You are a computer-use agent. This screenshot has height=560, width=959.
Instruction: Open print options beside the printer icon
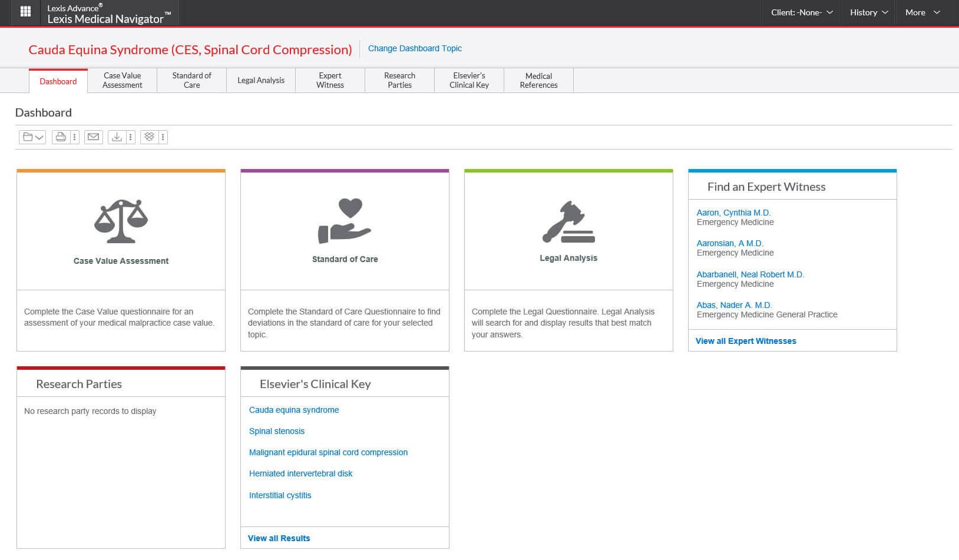click(x=74, y=137)
